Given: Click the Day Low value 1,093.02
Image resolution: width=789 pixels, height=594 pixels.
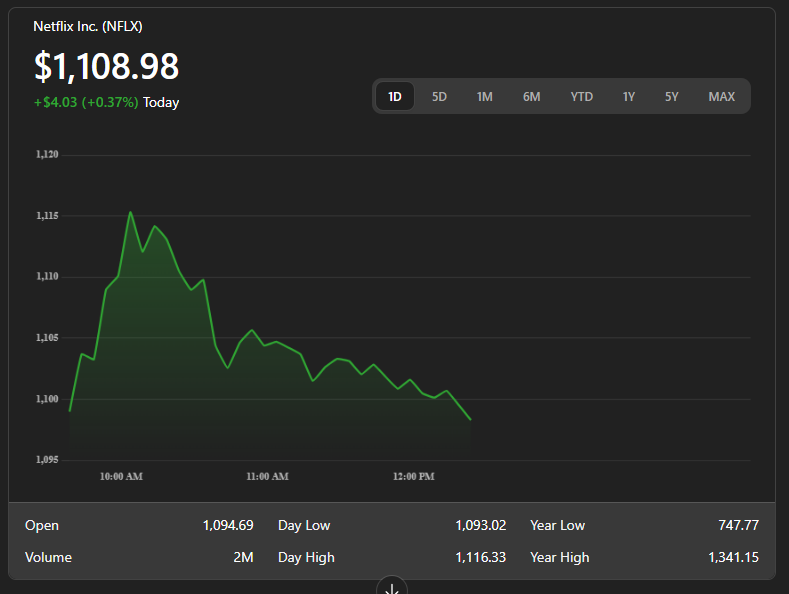Looking at the screenshot, I should point(481,525).
